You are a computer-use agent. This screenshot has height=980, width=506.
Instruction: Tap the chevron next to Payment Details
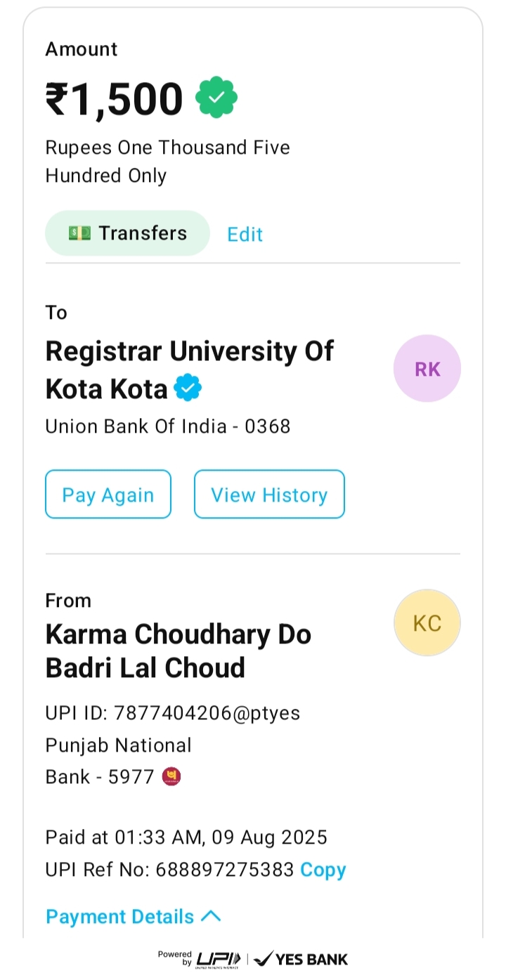(x=211, y=916)
